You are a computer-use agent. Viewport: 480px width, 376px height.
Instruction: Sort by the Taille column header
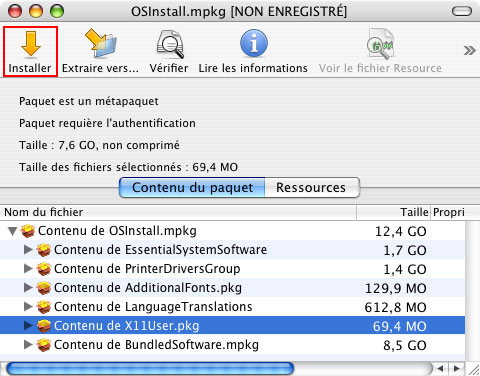point(394,212)
